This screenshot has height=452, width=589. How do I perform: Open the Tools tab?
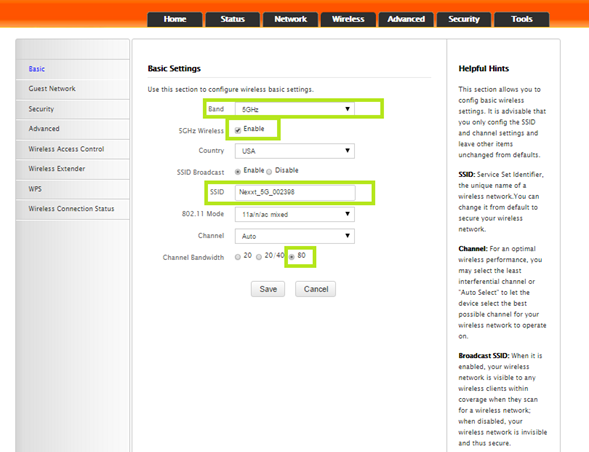[x=522, y=19]
